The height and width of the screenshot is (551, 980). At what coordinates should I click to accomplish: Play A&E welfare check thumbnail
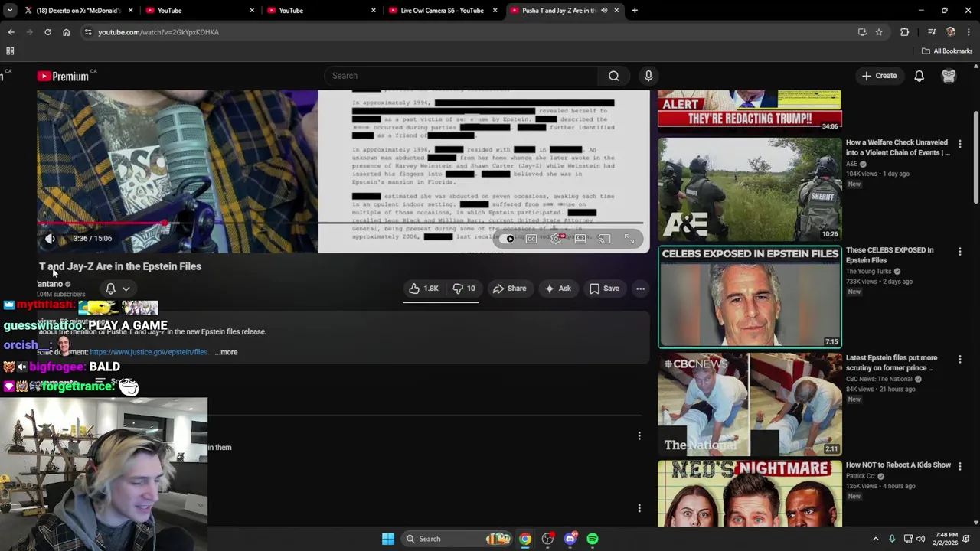[750, 189]
